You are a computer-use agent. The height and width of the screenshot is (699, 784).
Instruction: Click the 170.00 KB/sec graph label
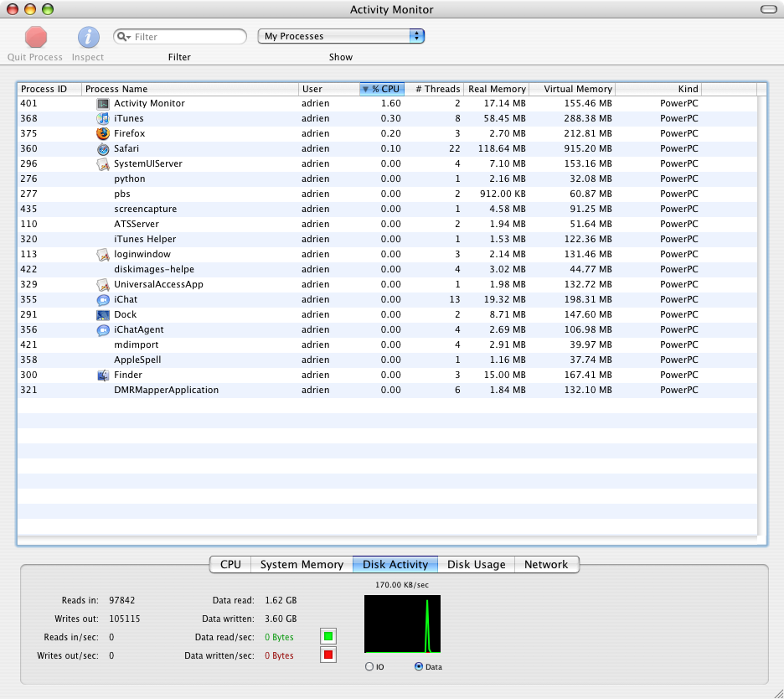(x=402, y=585)
